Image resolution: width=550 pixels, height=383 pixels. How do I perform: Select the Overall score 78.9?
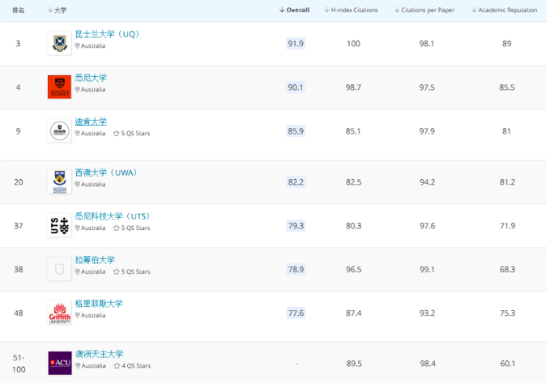(x=296, y=269)
